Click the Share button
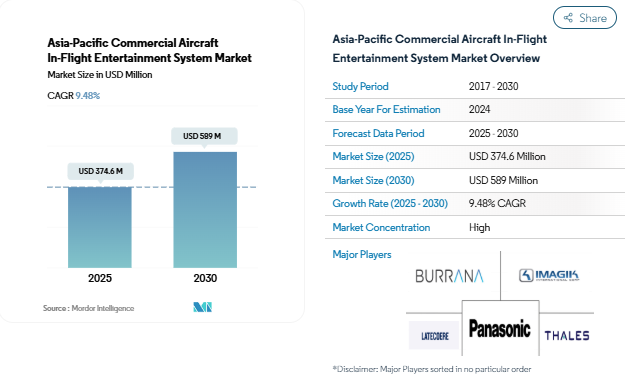 click(585, 18)
